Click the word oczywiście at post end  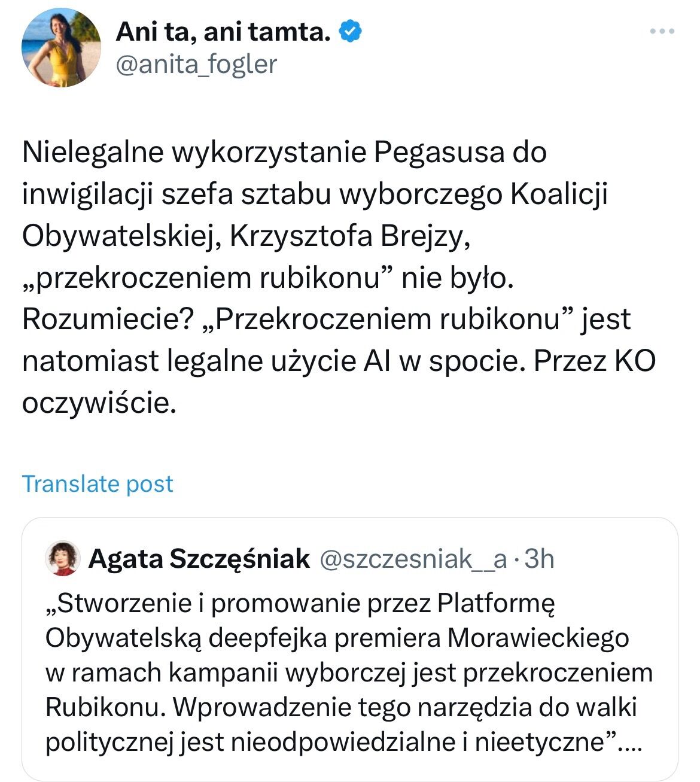(99, 404)
